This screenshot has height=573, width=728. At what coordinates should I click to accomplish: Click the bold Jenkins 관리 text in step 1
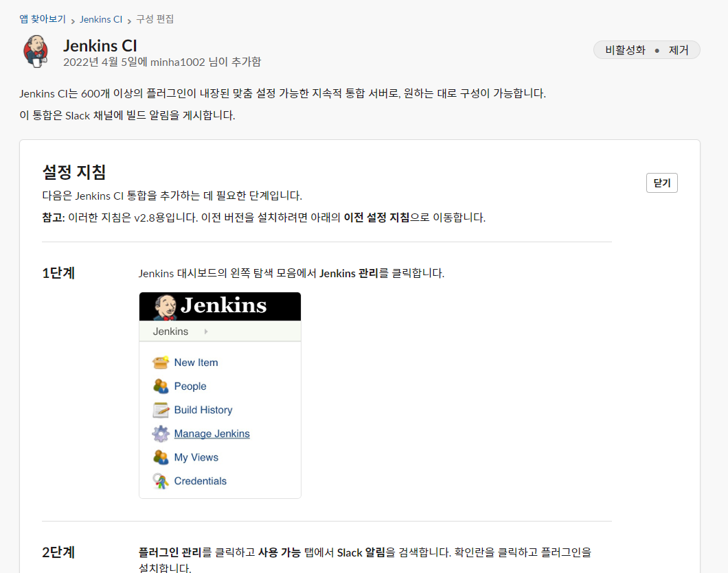[x=349, y=273]
